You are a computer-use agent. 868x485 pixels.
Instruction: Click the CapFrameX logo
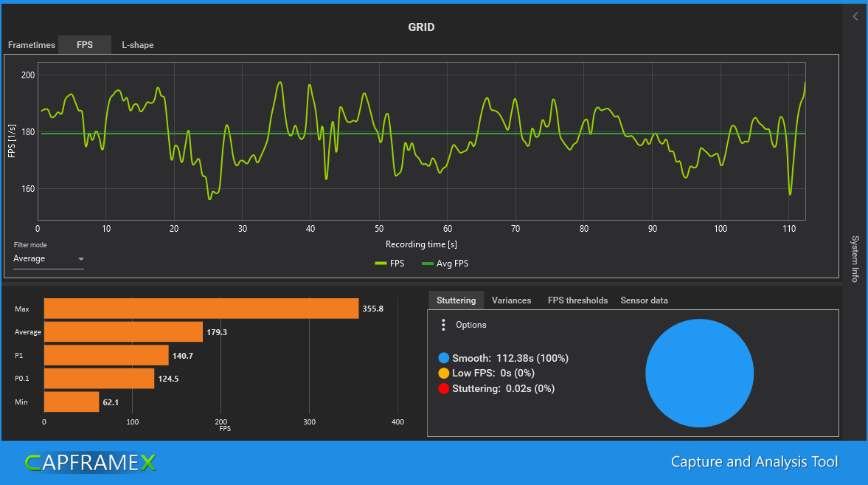[x=91, y=462]
